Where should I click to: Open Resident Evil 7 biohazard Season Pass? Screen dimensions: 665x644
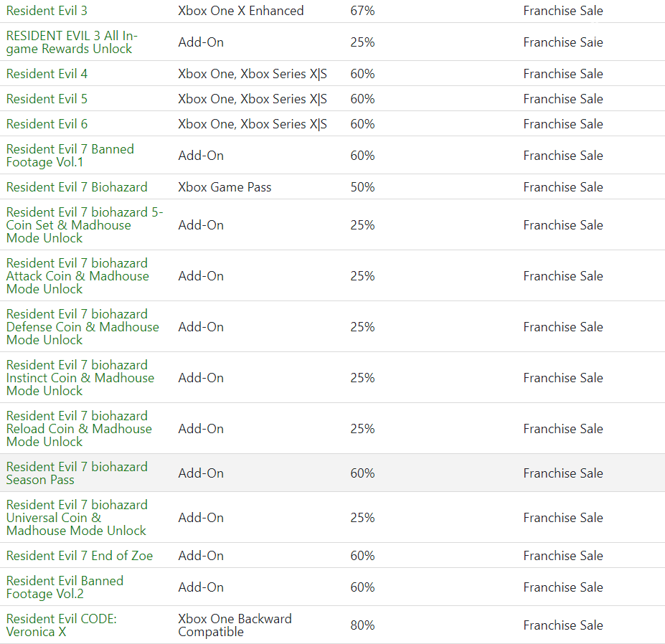77,473
